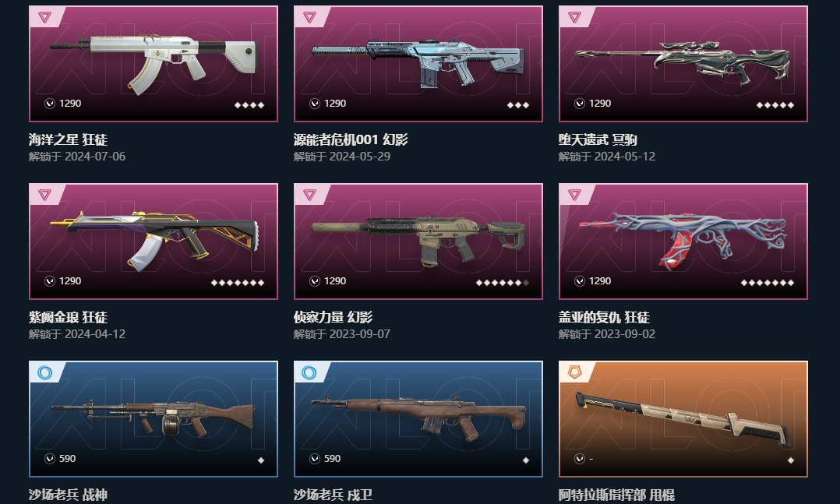
Task: Select the 源能者危机001 幻影 weapon image
Action: tap(418, 62)
